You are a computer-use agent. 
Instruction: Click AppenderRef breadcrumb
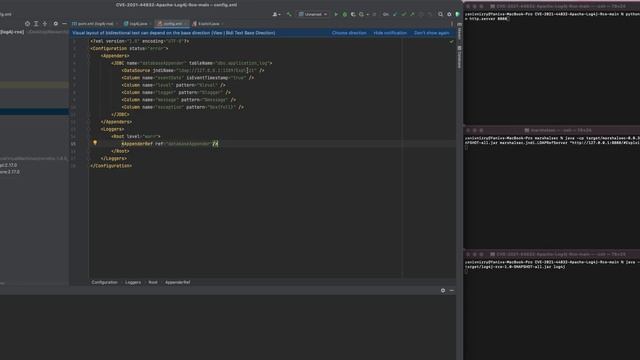178,282
